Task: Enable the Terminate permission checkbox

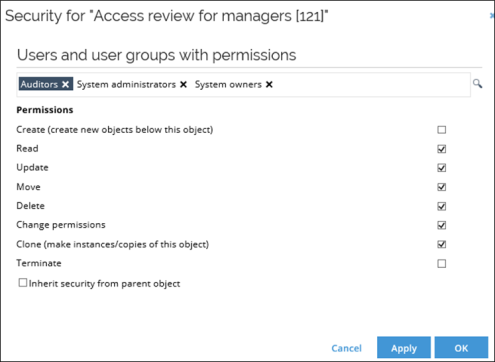Action: pyautogui.click(x=442, y=264)
